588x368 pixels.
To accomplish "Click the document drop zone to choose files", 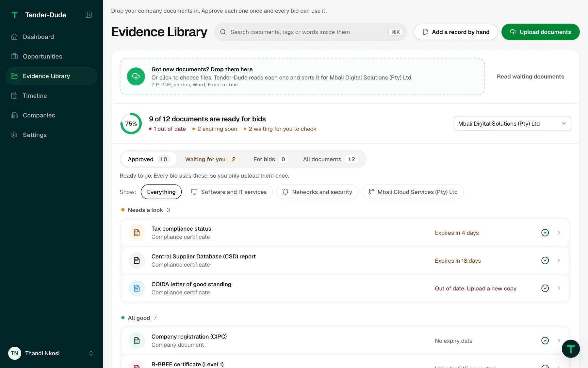I will pyautogui.click(x=302, y=77).
